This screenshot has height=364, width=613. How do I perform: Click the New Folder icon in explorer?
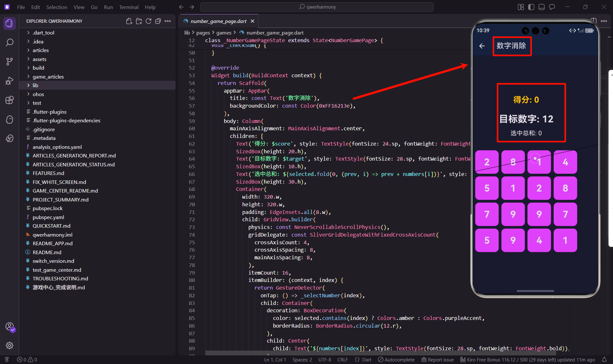click(139, 21)
